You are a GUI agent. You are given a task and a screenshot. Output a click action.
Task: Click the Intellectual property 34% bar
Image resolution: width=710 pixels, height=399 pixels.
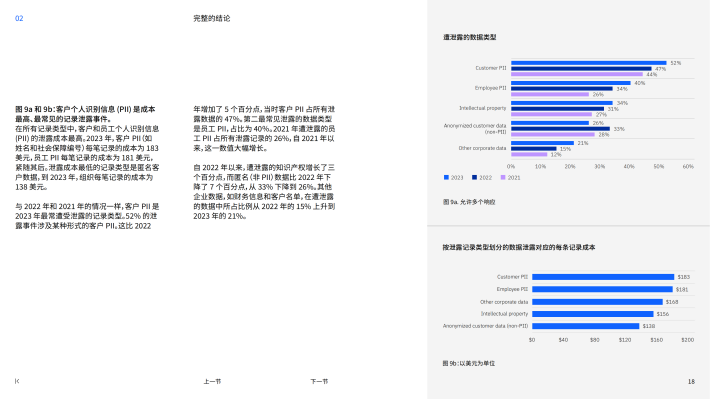(x=562, y=103)
